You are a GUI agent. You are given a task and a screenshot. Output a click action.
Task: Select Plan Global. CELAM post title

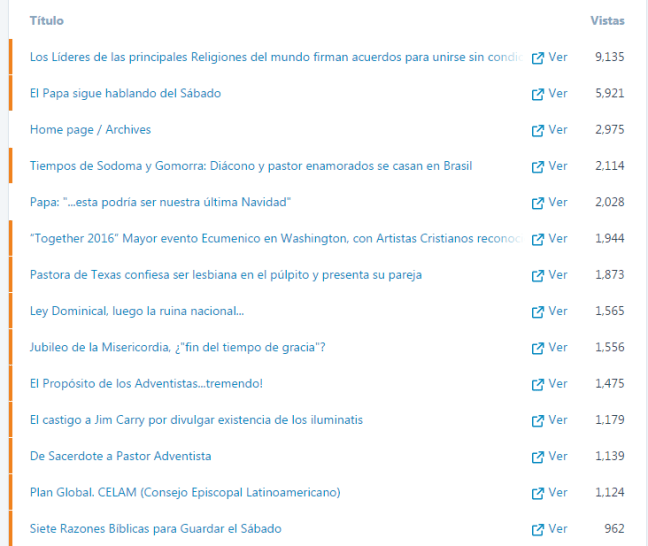pos(185,492)
